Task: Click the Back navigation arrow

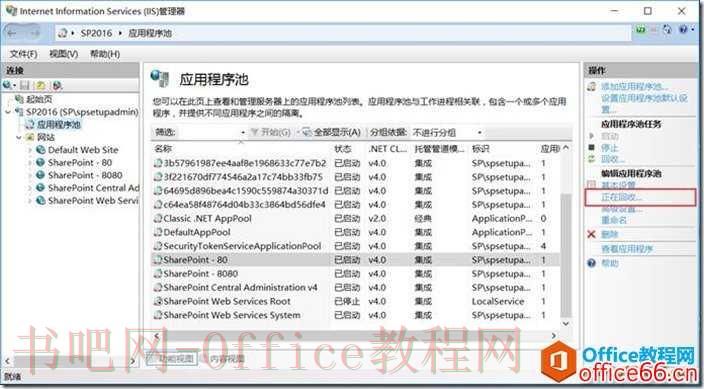Action: click(12, 33)
